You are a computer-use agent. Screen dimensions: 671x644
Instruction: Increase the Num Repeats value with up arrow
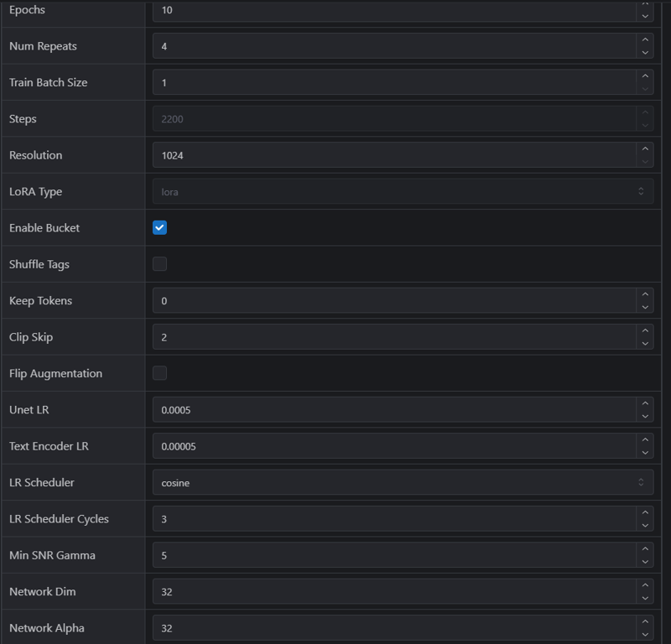tap(644, 39)
